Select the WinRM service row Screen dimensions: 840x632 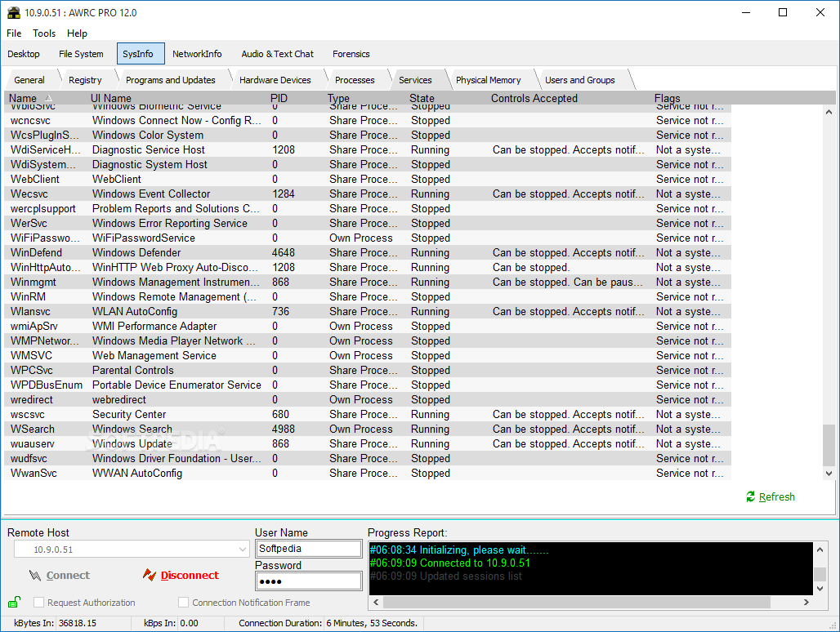(368, 296)
